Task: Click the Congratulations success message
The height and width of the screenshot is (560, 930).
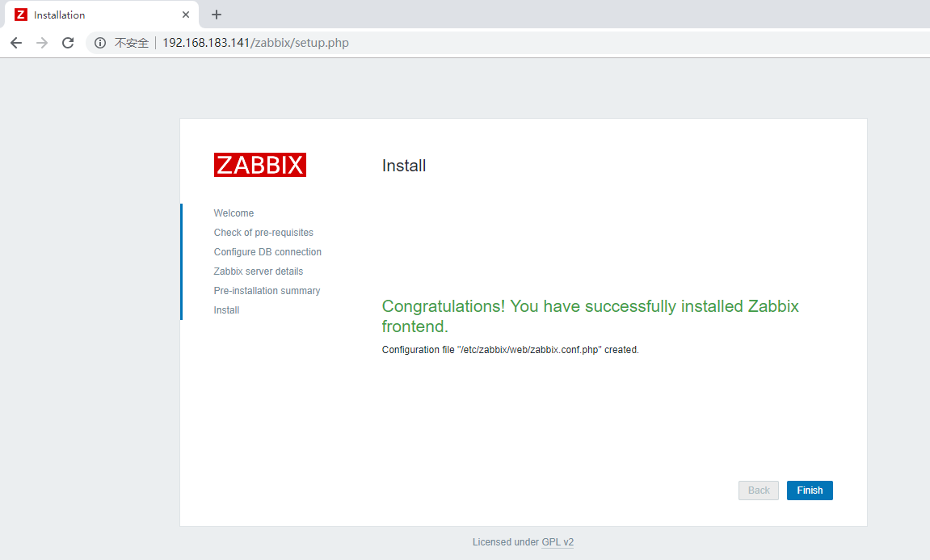Action: coord(590,316)
